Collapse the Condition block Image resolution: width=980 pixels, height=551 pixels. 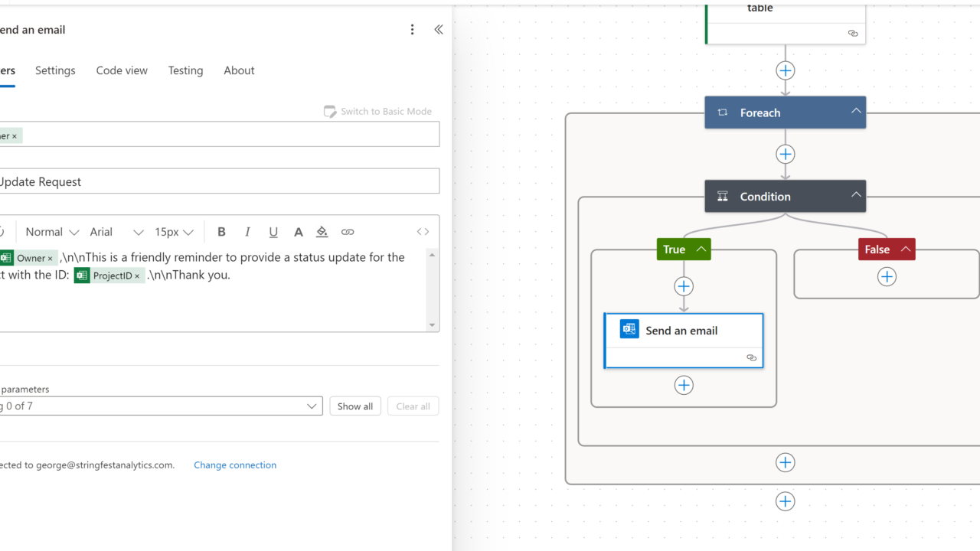(x=856, y=196)
